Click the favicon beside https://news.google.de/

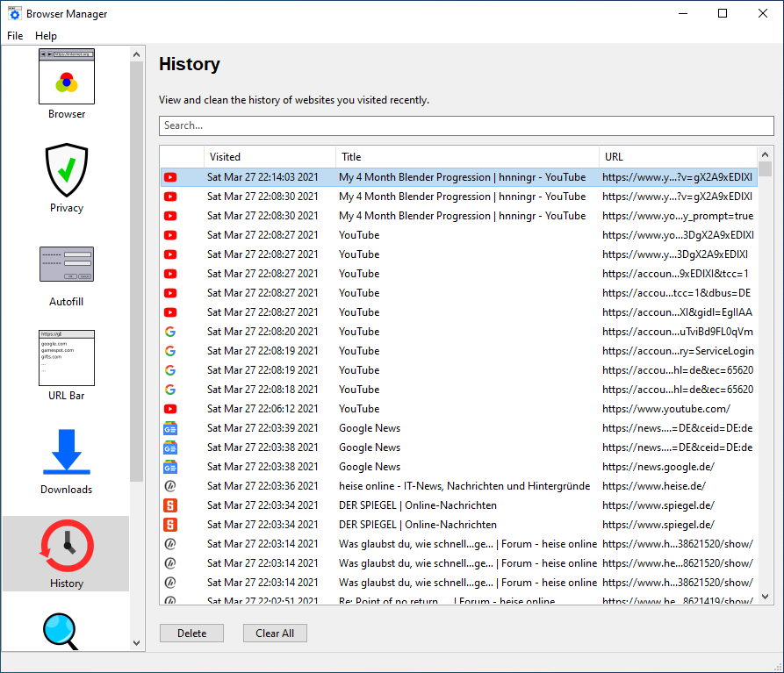tap(170, 467)
